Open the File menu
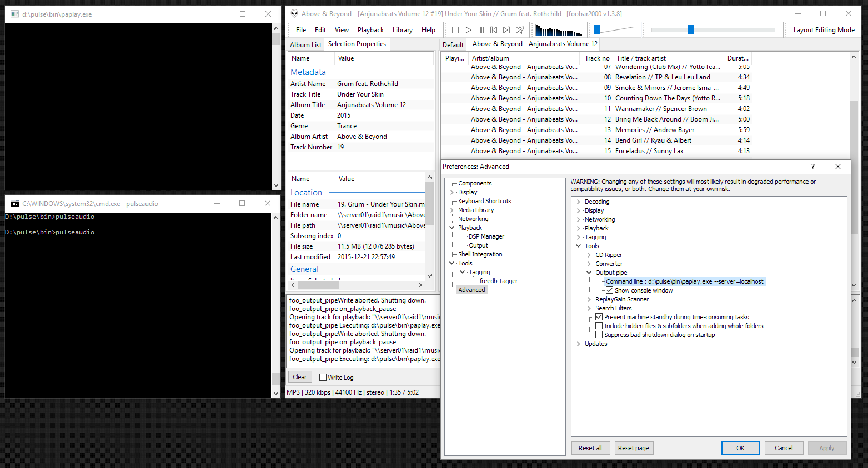 tap(301, 30)
